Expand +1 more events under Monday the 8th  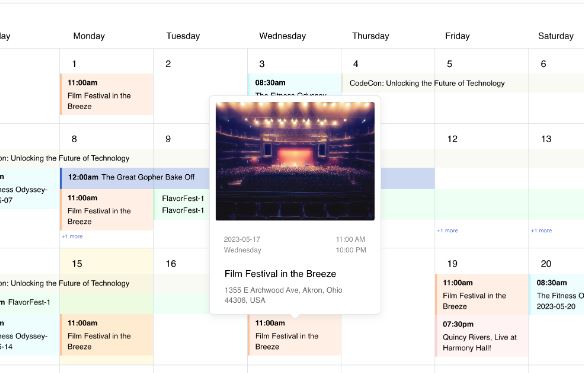pos(72,236)
